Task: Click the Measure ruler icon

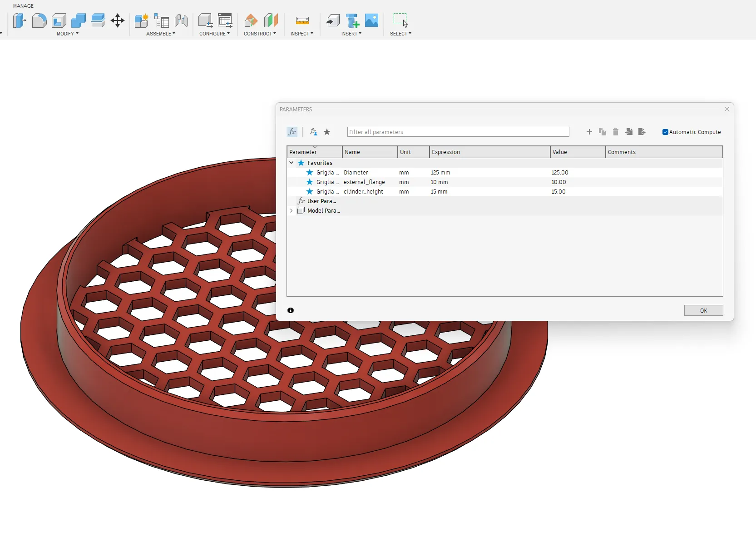Action: pyautogui.click(x=302, y=20)
